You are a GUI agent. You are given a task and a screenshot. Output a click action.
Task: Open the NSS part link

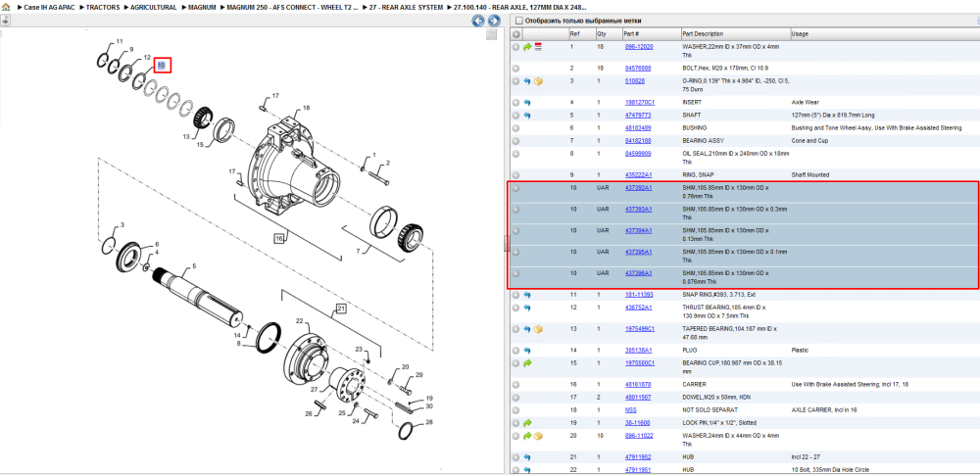tap(630, 410)
